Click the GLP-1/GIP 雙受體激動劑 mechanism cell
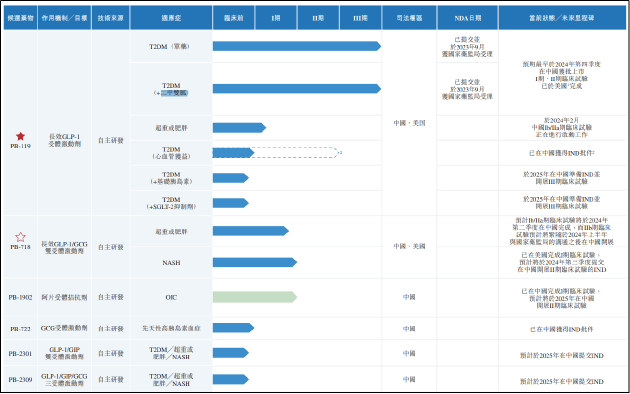This screenshot has width=630, height=394. point(64,353)
